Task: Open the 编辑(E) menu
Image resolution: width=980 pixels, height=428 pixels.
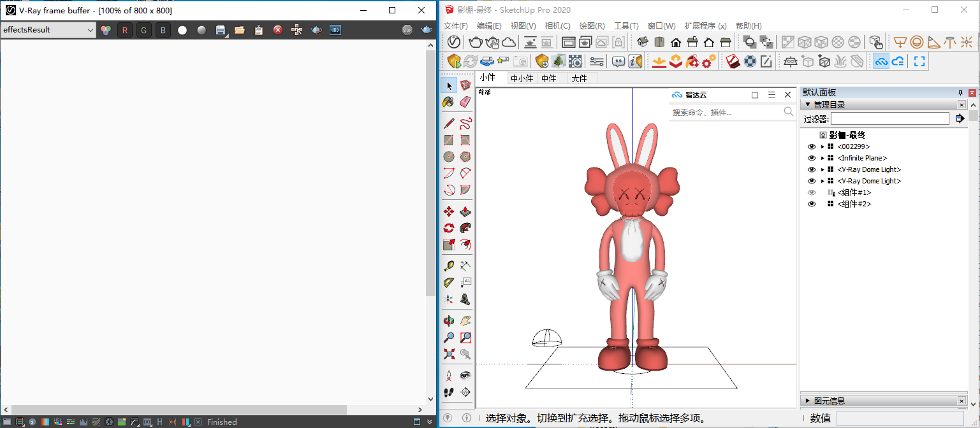Action: [x=489, y=26]
